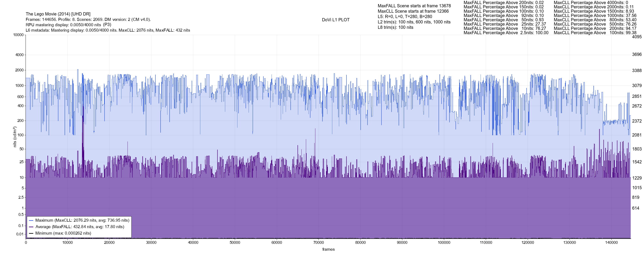644x258 pixels.
Task: Select the Average MaxFALL legend entry text
Action: click(80, 227)
